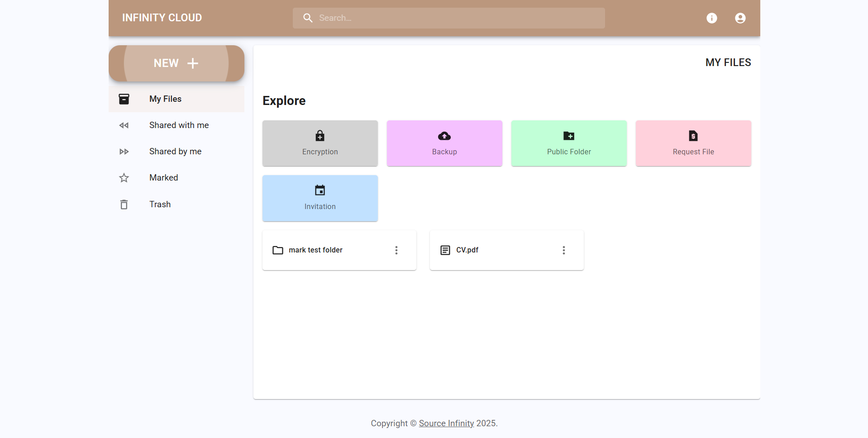
Task: Click the Encryption lock icon
Action: click(x=320, y=136)
